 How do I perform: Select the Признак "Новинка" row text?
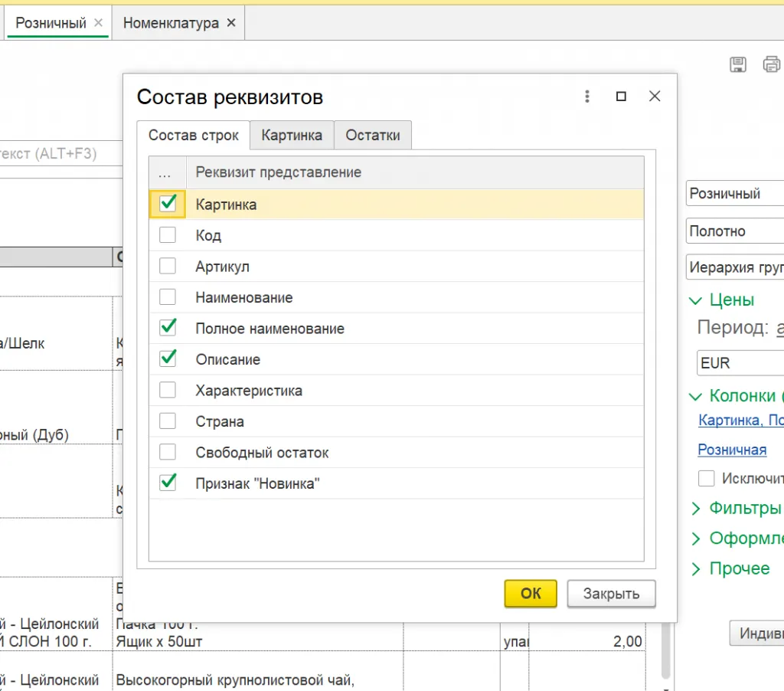click(257, 483)
